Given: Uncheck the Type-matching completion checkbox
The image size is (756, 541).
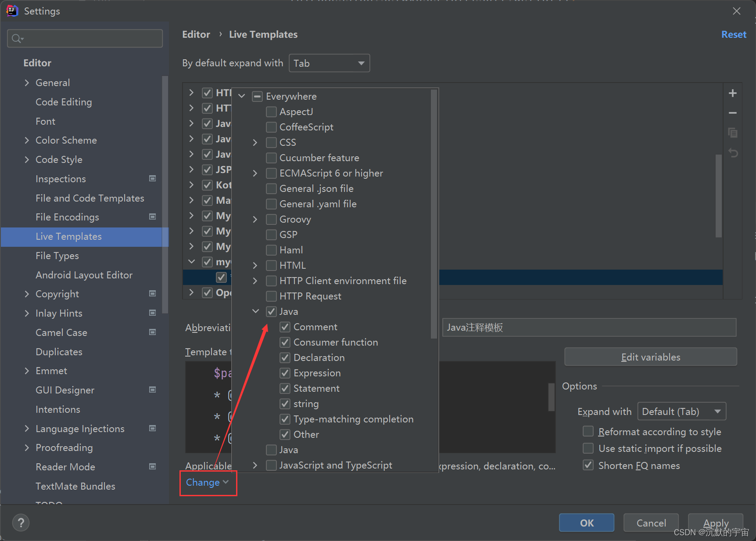Looking at the screenshot, I should point(285,419).
